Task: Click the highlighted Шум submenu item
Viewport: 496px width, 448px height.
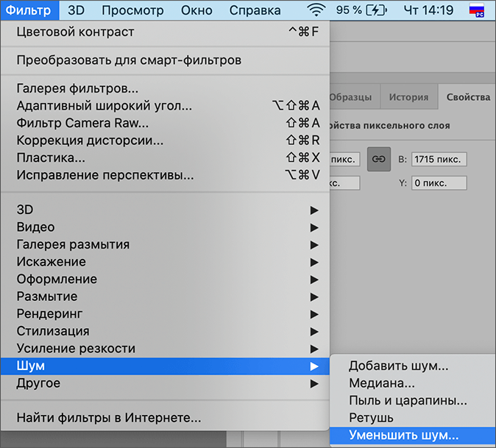Action: [x=165, y=366]
